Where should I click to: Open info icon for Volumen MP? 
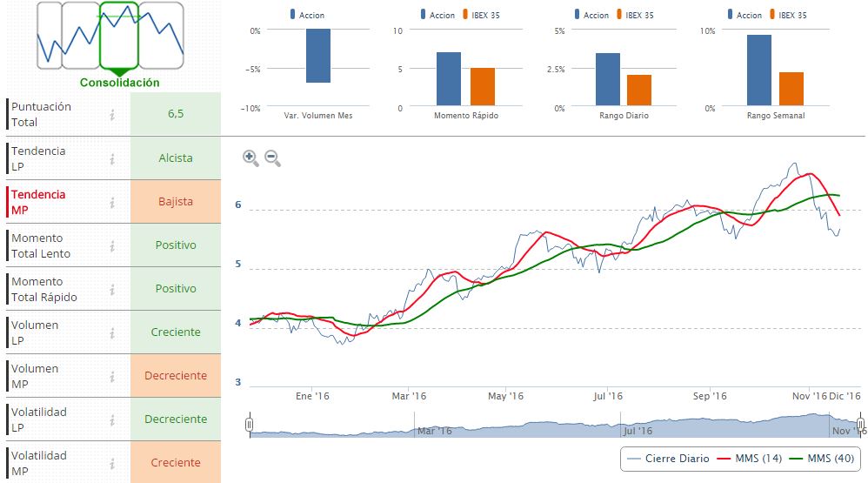coord(112,377)
